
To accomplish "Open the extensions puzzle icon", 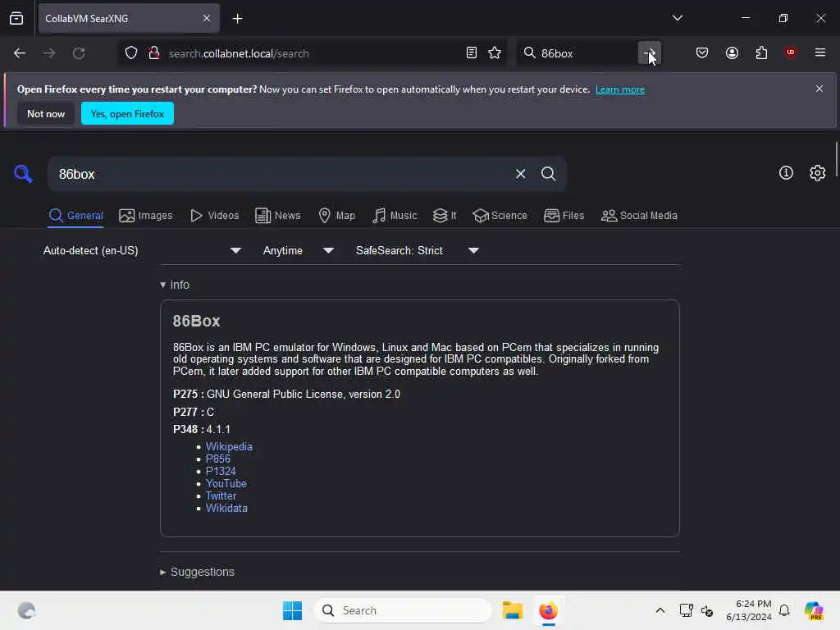I will click(x=761, y=53).
